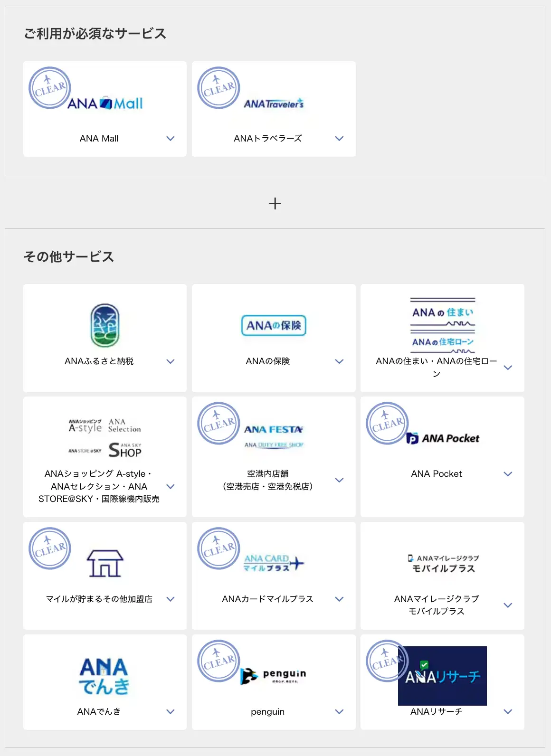Expand the 空港内店舗 chevron
This screenshot has width=551, height=756.
click(339, 480)
